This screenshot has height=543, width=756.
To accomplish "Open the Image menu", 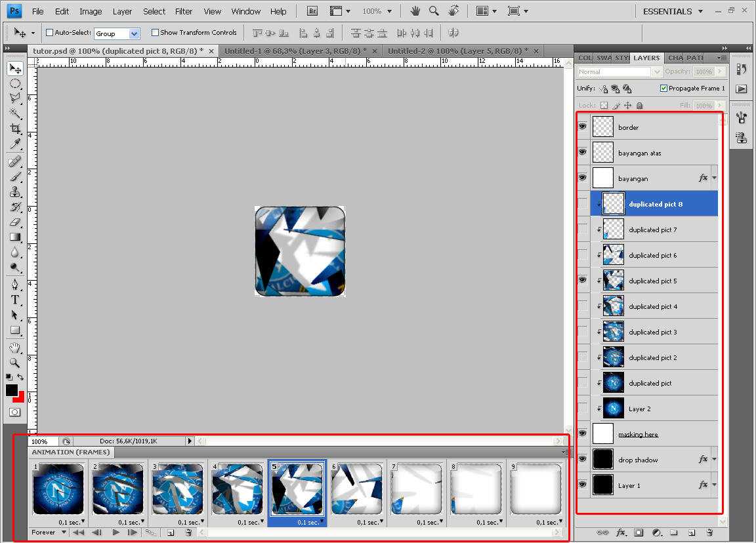I will coord(91,11).
